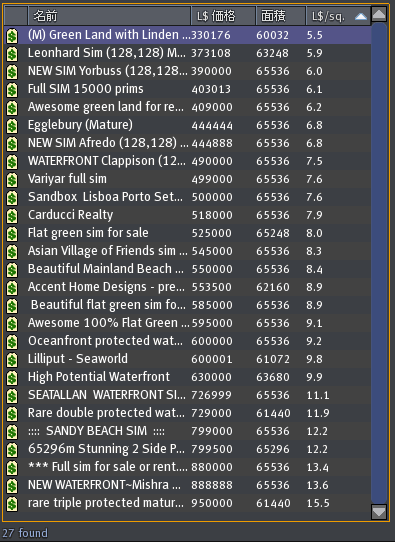The width and height of the screenshot is (395, 542).
Task: Click the scrollbar up arrow button
Action: (x=379, y=15)
